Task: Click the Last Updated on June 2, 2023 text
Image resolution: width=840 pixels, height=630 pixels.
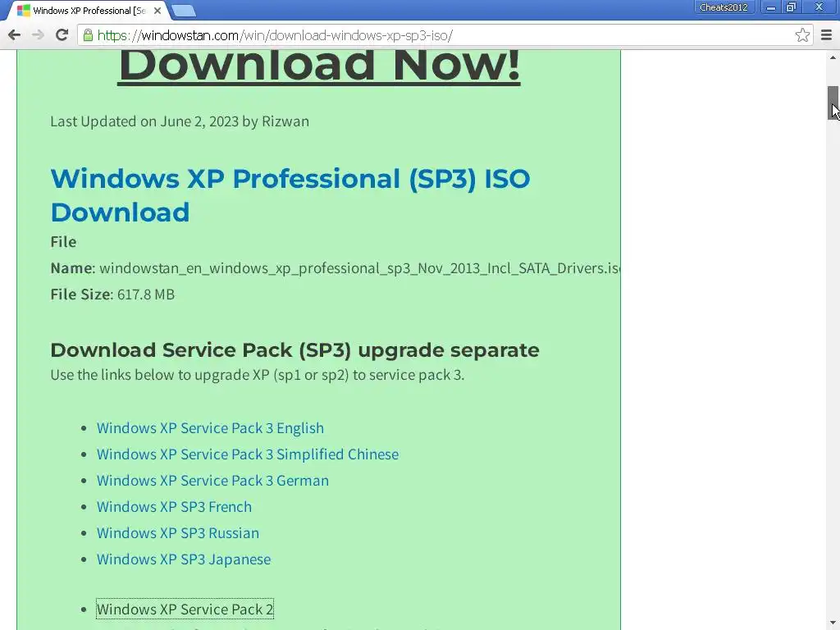Action: pos(180,121)
